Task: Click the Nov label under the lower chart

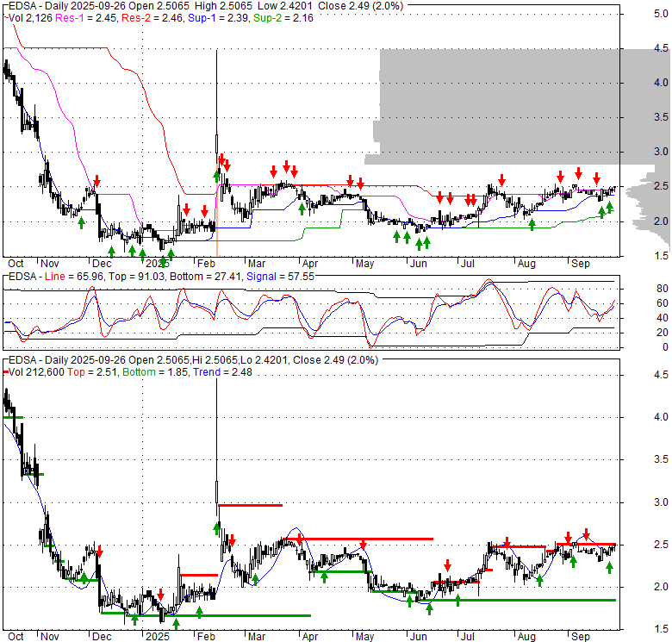Action: click(50, 637)
